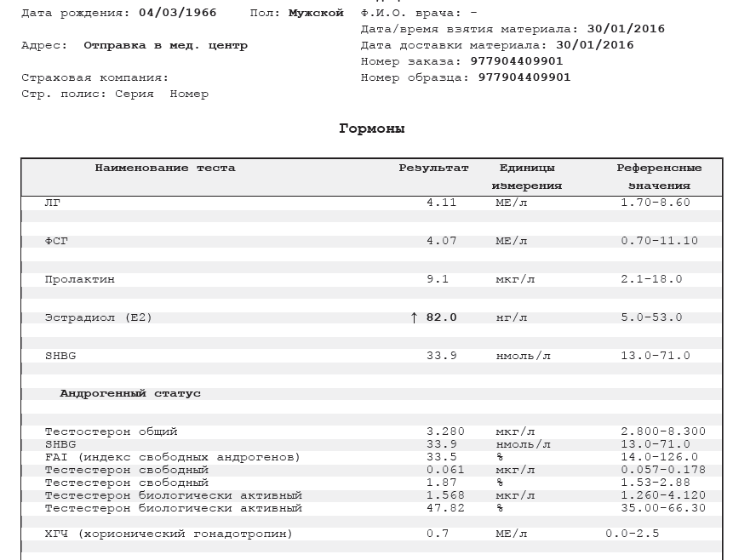
Task: Click the Стр. полис: Серия Номер line
Action: (115, 94)
